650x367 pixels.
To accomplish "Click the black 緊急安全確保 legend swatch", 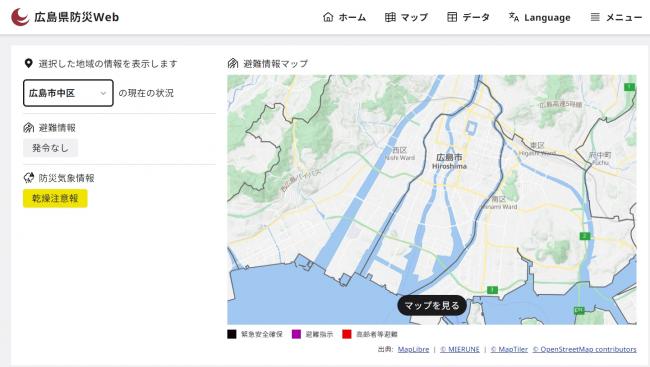I will coord(232,334).
